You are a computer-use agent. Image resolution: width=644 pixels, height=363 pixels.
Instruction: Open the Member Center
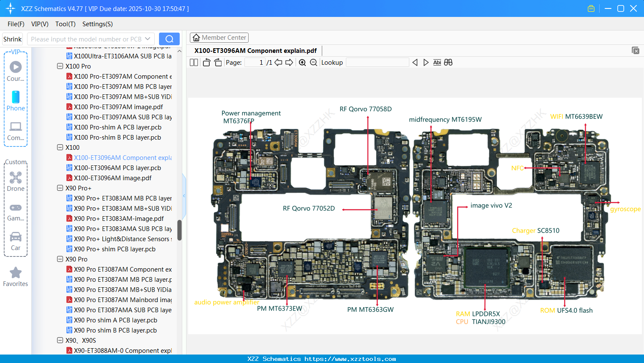click(x=219, y=37)
